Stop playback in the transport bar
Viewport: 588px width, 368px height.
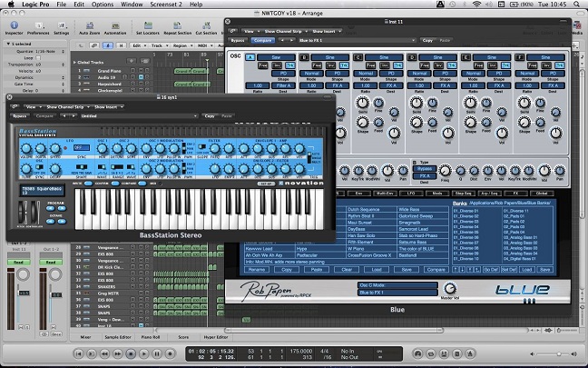[x=131, y=353]
